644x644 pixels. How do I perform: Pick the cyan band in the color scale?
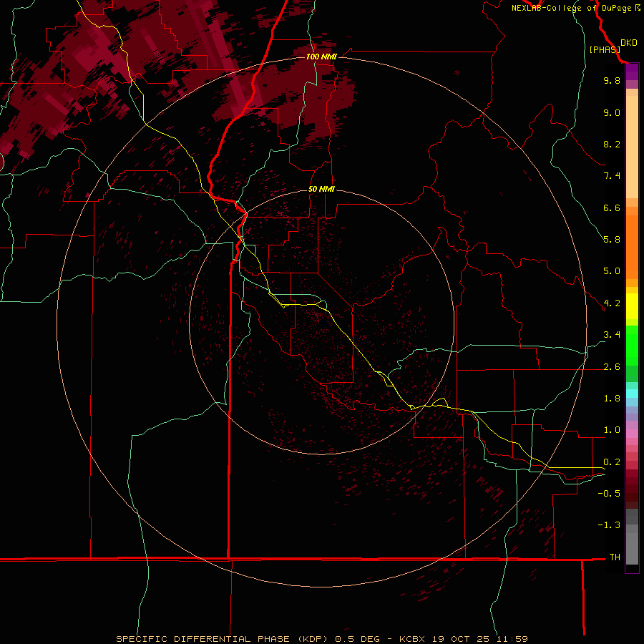[632, 394]
